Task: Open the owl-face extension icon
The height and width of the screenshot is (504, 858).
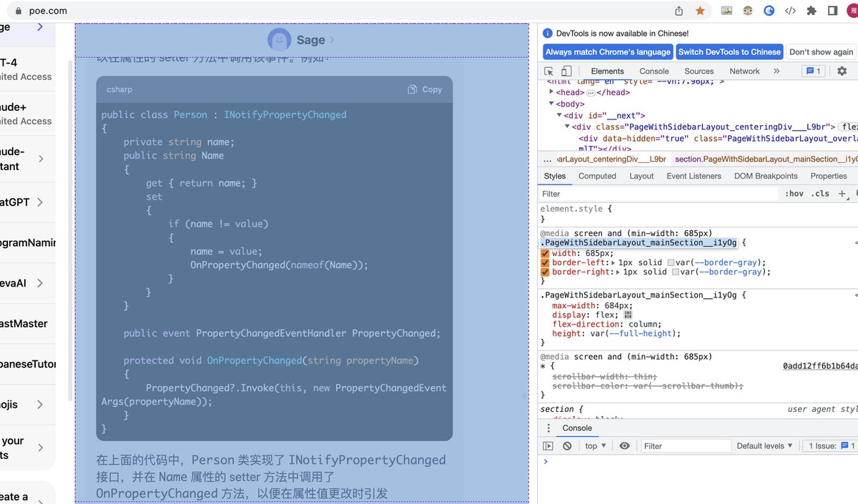Action: [x=748, y=11]
